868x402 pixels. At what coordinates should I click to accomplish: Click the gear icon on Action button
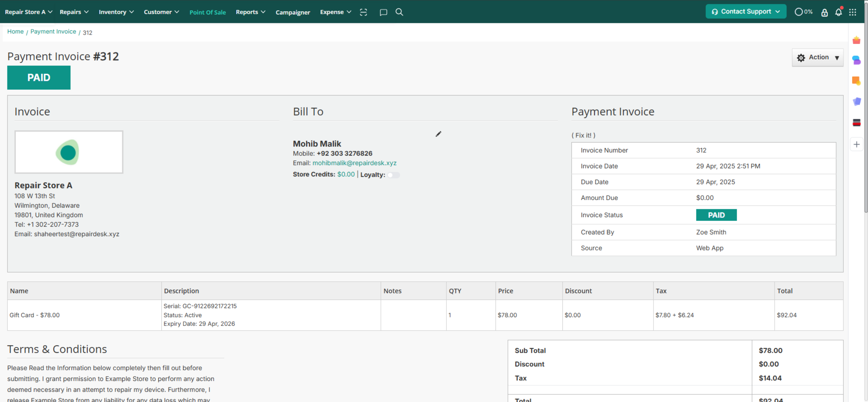(801, 58)
